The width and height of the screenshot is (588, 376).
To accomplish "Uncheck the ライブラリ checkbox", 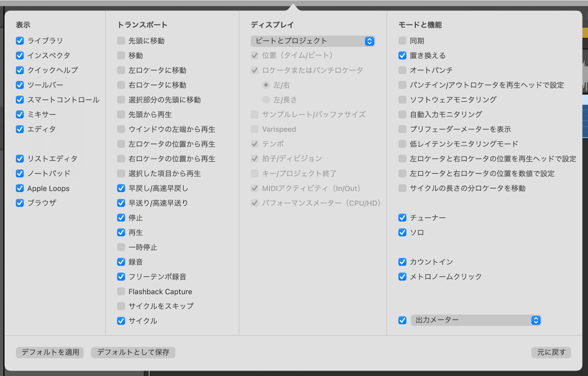I will 20,41.
